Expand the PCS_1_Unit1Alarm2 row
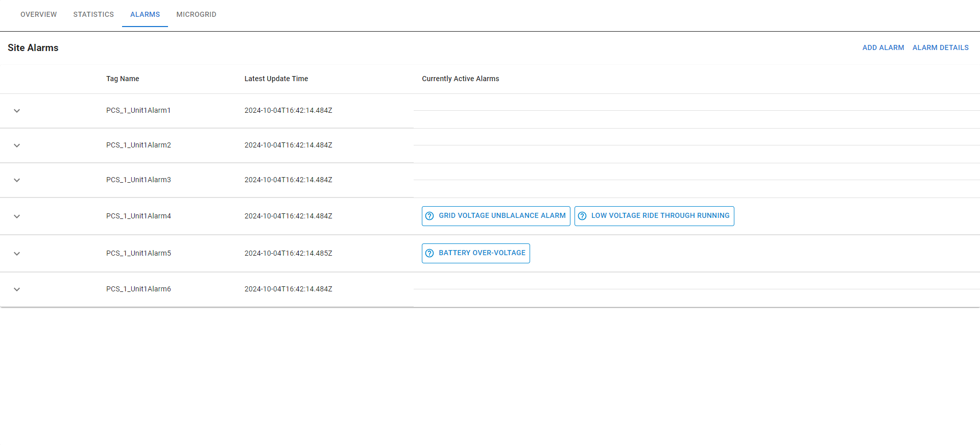This screenshot has width=980, height=445. pos(17,145)
